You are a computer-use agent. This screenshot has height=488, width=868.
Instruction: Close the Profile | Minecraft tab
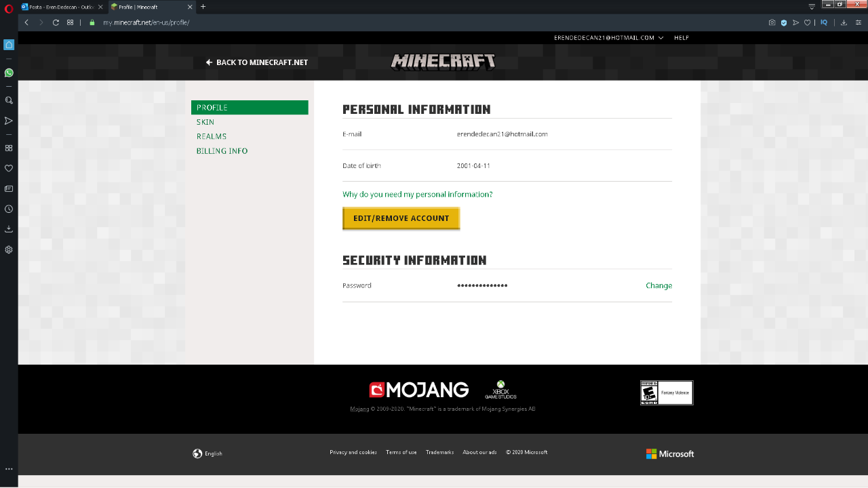pyautogui.click(x=189, y=7)
